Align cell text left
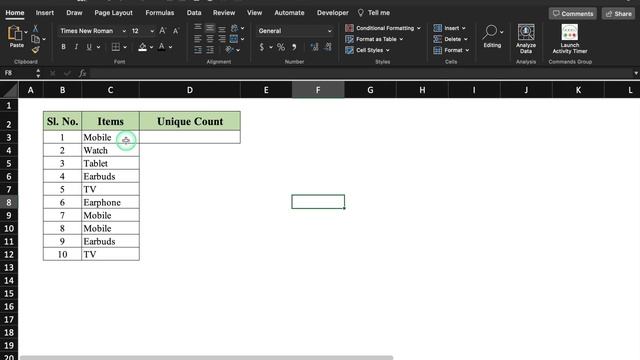 pyautogui.click(x=198, y=39)
